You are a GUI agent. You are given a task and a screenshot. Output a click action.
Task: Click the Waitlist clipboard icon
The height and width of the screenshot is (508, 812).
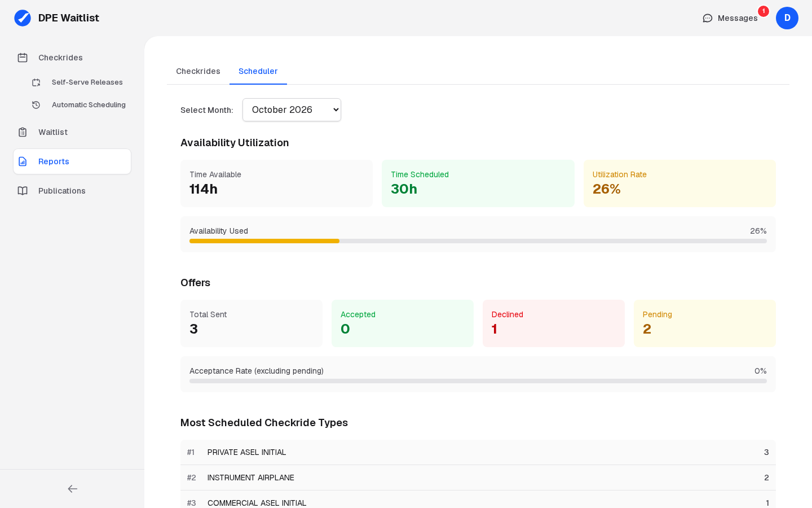tap(23, 132)
